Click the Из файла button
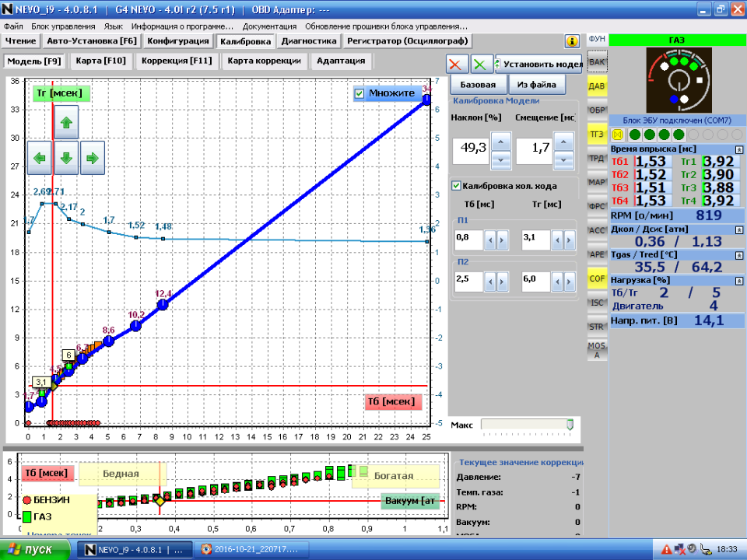The height and width of the screenshot is (560, 747). (x=537, y=84)
